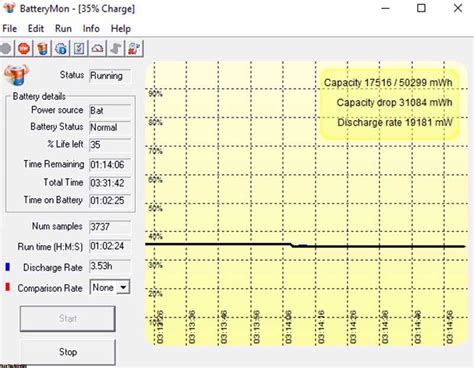
Task: Click the 90% axis label on graph
Action: (155, 94)
